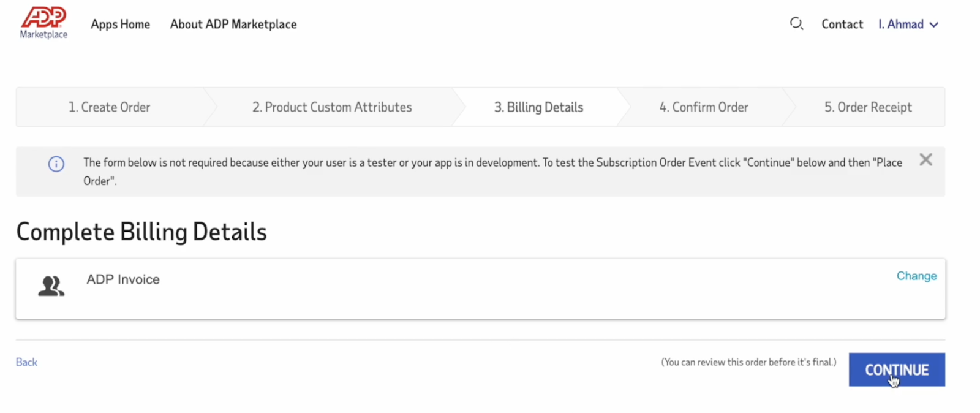Select the Order Receipt step
The height and width of the screenshot is (413, 980).
pos(868,107)
